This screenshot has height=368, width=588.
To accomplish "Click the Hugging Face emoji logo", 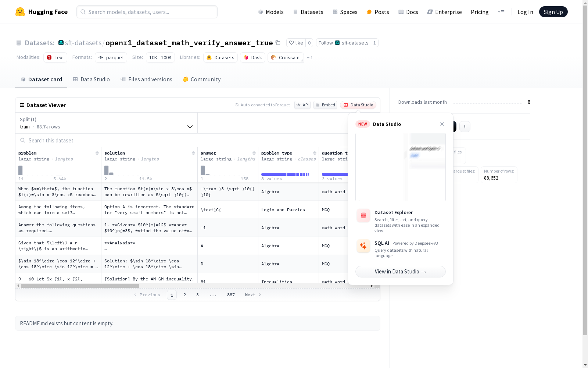I will tap(20, 12).
